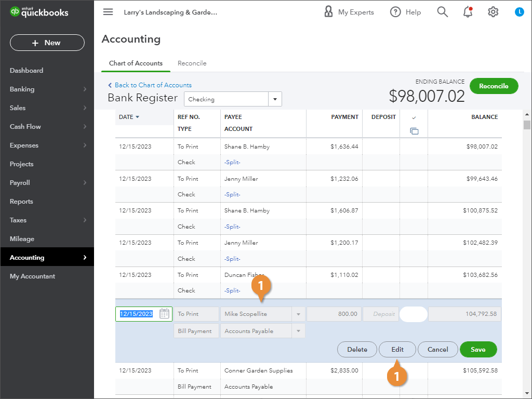Click the 800.00 payment field
Screen dimensions: 532x399
click(334, 314)
